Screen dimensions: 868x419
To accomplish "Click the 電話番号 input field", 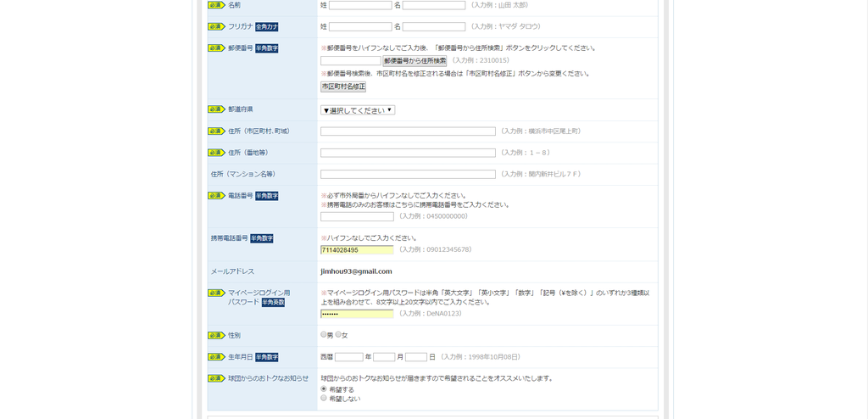I will tap(357, 216).
